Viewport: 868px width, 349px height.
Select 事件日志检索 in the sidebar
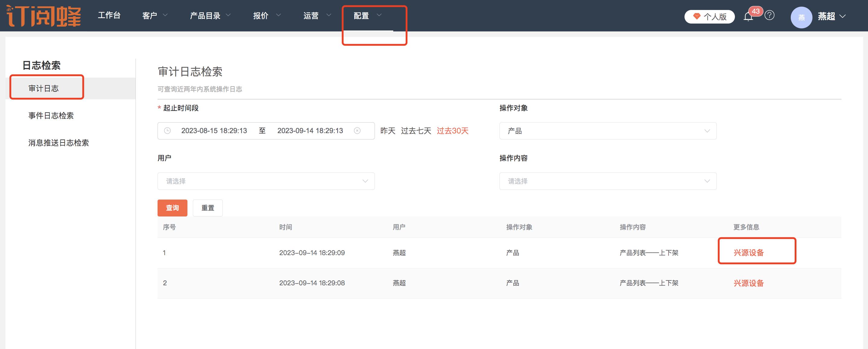click(x=51, y=116)
